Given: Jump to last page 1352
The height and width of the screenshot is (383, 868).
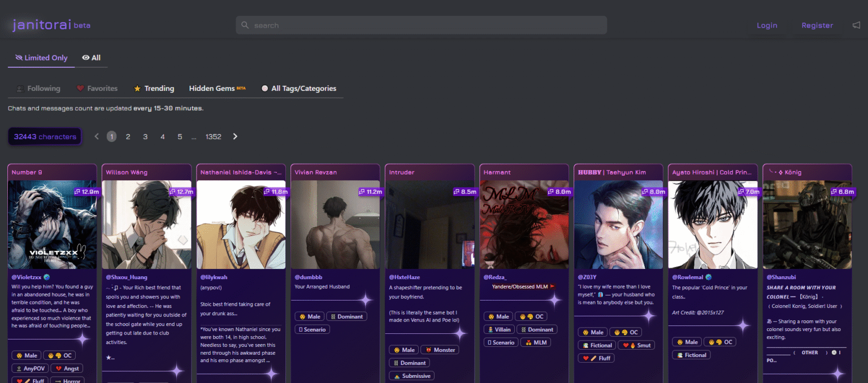Looking at the screenshot, I should click(x=214, y=137).
